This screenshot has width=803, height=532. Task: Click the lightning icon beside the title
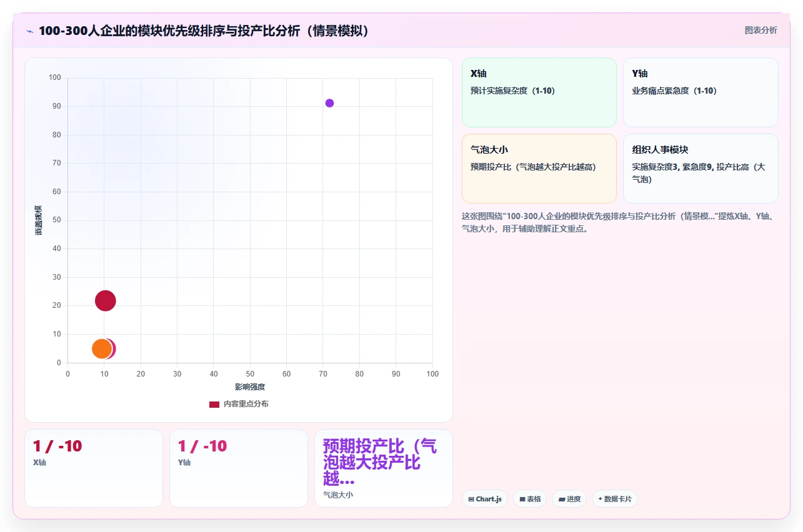point(29,31)
